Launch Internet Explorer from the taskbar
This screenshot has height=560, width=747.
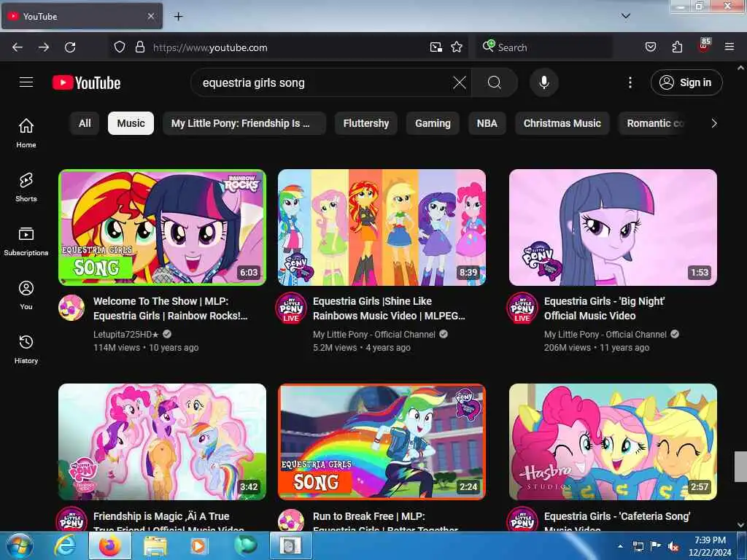(64, 546)
